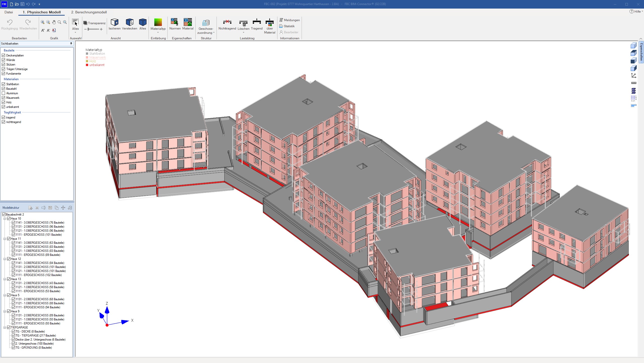Collapse the Haus 10 tree node

(x=5, y=219)
